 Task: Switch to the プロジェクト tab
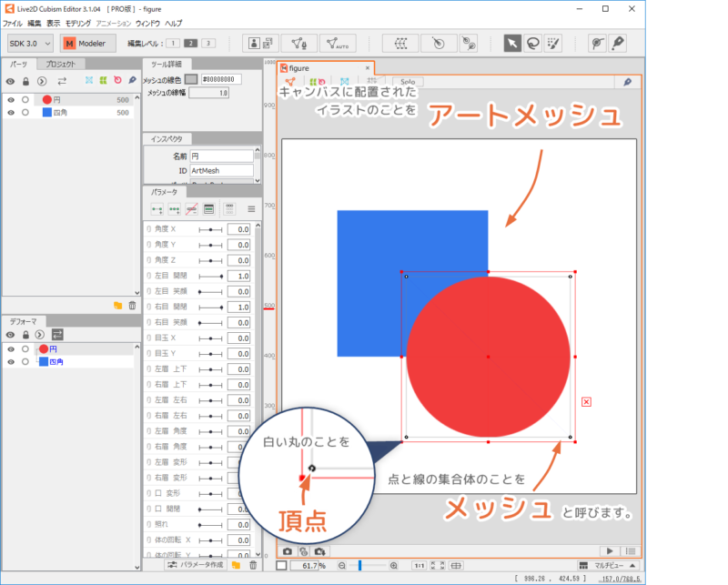pos(60,64)
